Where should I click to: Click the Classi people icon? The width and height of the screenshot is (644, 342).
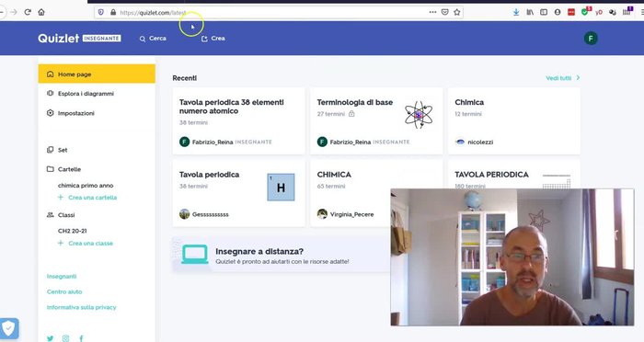tap(50, 215)
